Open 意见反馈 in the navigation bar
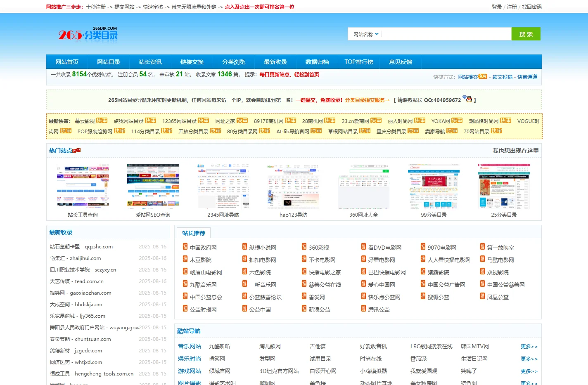 click(401, 62)
